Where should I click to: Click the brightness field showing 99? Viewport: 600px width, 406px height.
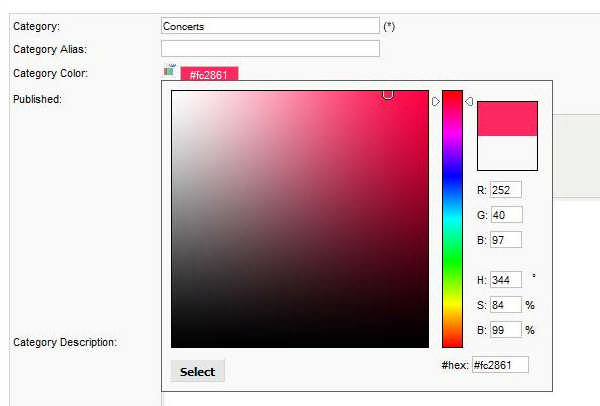[505, 330]
